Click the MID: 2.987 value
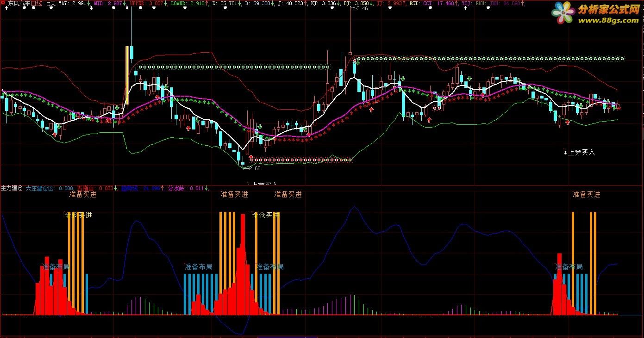 coord(108,3)
